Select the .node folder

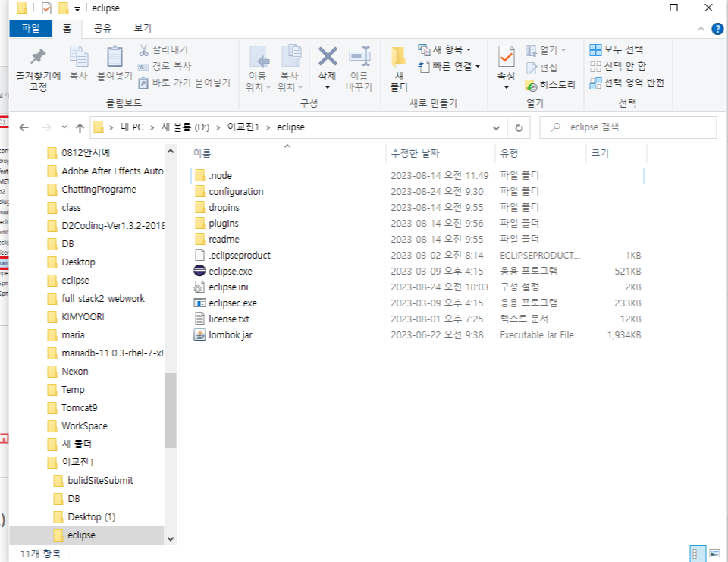click(417, 175)
